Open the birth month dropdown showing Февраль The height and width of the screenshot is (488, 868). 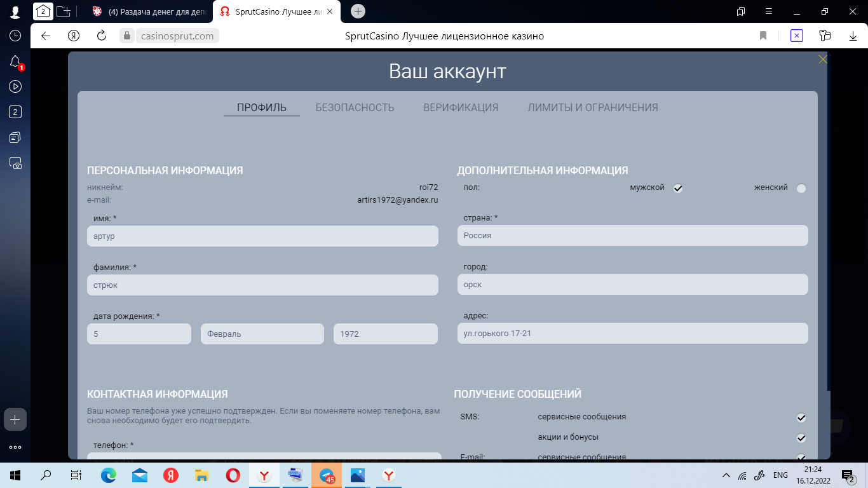coord(262,334)
